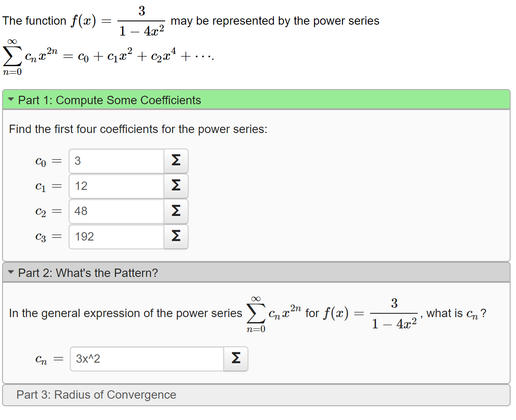Screen dimensions: 516x420
Task: Click the sigma icon beside the 3x^2 entry
Action: click(x=235, y=359)
